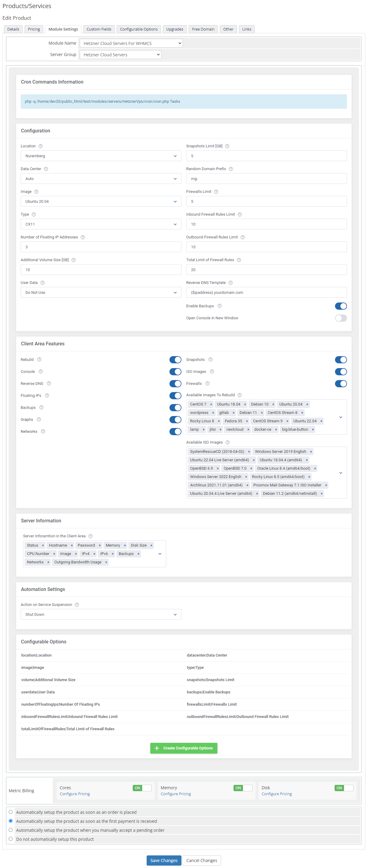Click help icon beside Enable Backups
Viewport: 368px width, 868px height.
click(220, 306)
